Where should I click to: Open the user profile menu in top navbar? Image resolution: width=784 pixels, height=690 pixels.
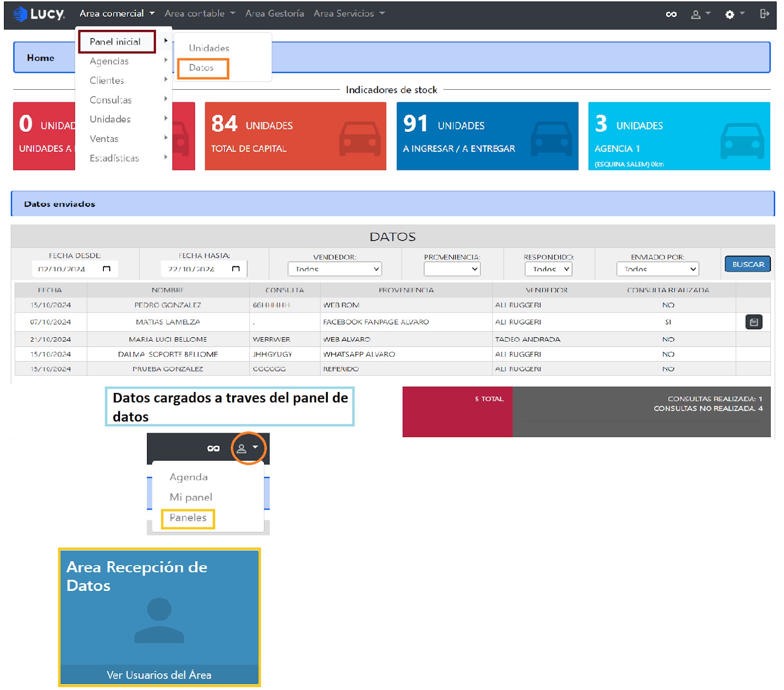point(700,14)
